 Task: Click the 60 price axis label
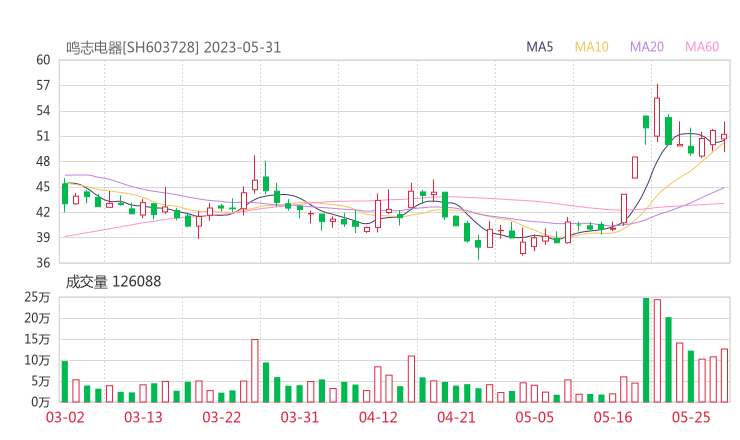pyautogui.click(x=43, y=60)
